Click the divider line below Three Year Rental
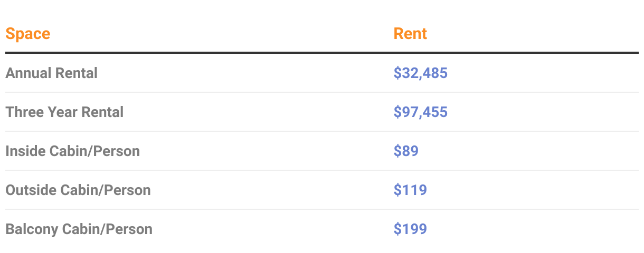 click(322, 131)
